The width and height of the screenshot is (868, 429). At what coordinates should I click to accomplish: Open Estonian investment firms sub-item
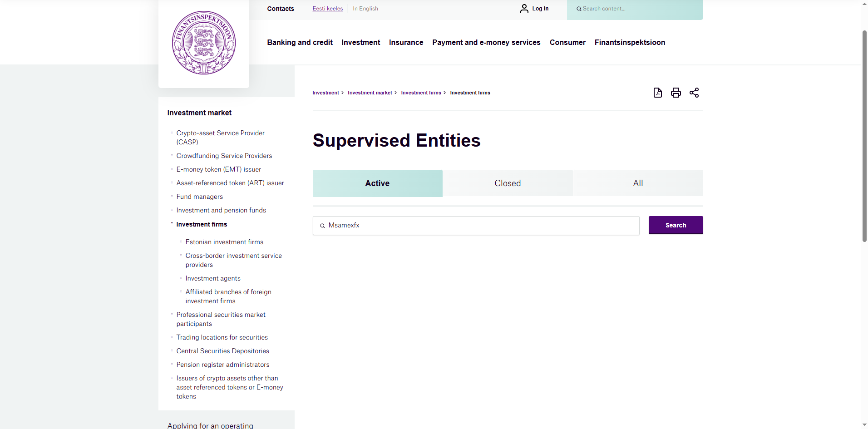[224, 242]
